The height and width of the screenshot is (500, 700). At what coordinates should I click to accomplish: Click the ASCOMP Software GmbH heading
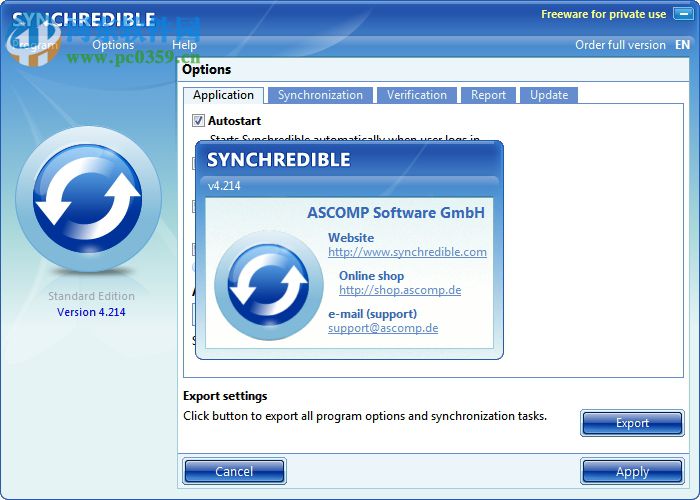(x=396, y=212)
